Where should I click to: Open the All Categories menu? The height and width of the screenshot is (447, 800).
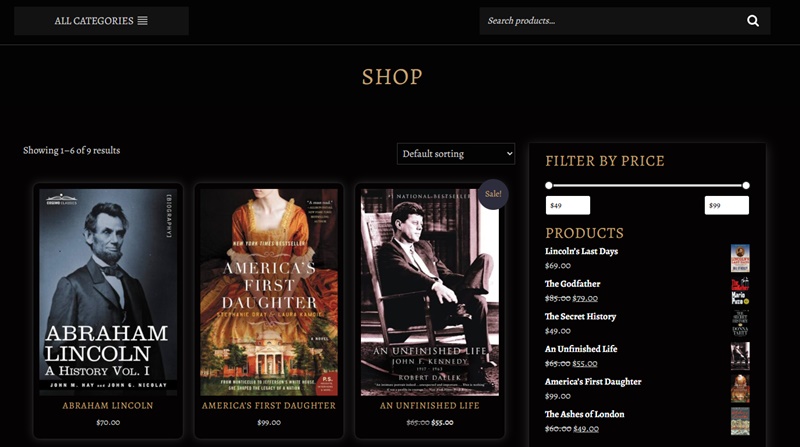101,21
